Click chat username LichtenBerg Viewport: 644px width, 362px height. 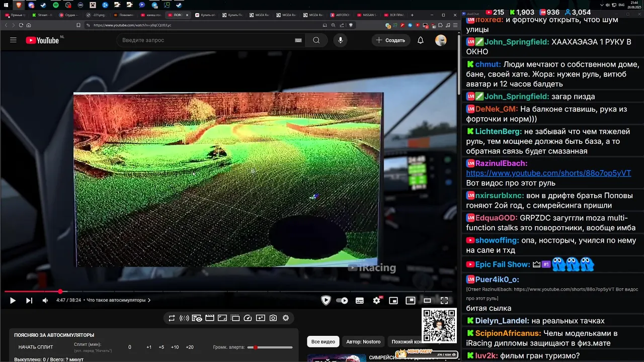(x=499, y=131)
